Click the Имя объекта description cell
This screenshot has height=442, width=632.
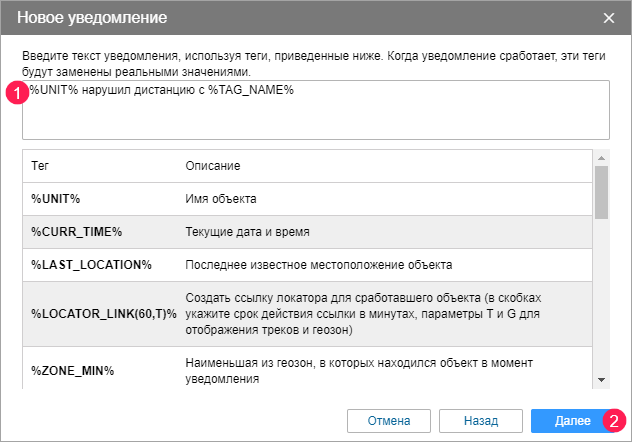[222, 199]
